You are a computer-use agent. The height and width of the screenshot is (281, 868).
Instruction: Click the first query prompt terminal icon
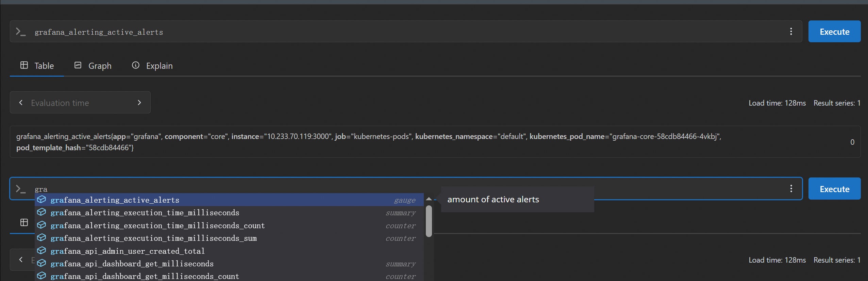point(21,32)
